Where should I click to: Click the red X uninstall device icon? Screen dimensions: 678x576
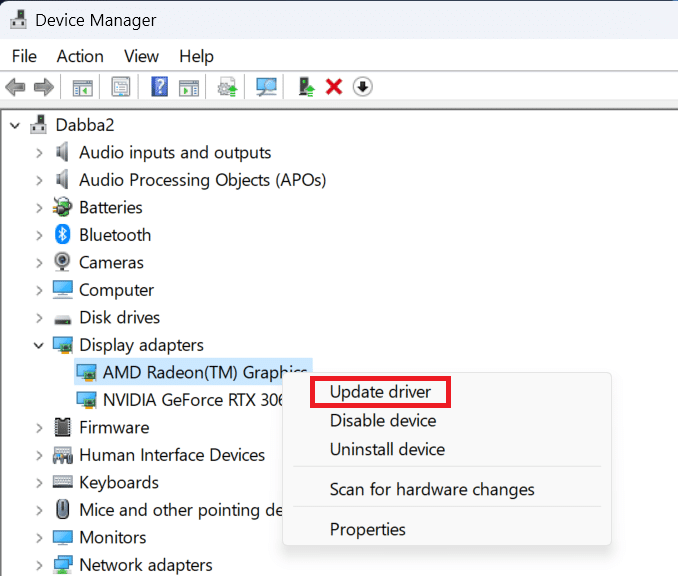pos(334,86)
